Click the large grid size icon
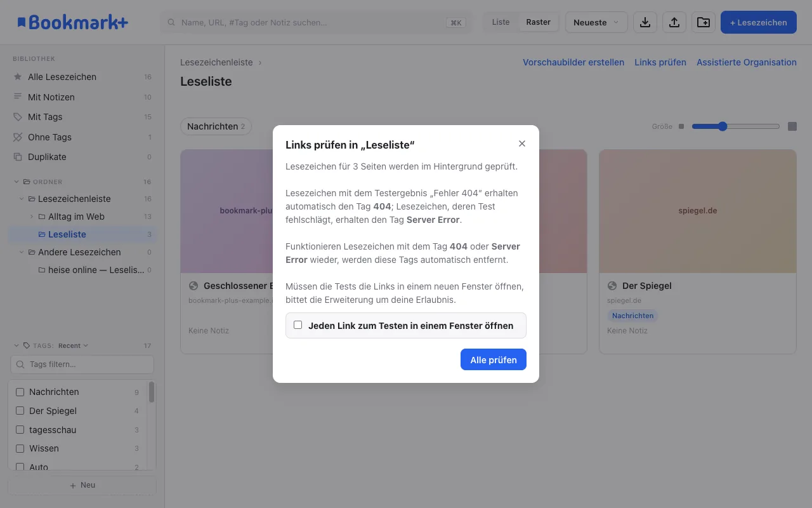 point(792,126)
